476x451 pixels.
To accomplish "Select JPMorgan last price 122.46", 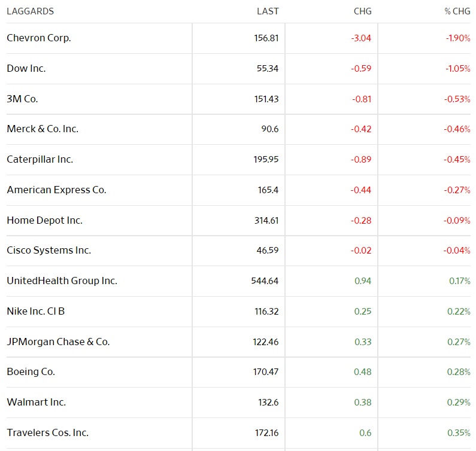I will [x=266, y=342].
